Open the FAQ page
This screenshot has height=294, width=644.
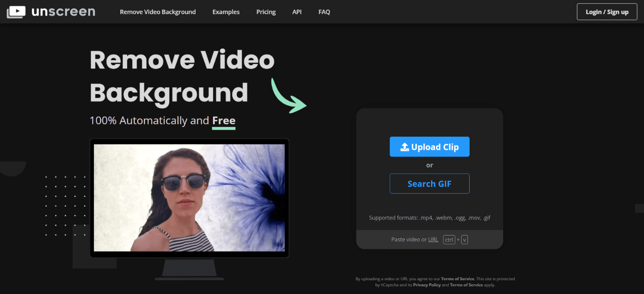click(324, 12)
